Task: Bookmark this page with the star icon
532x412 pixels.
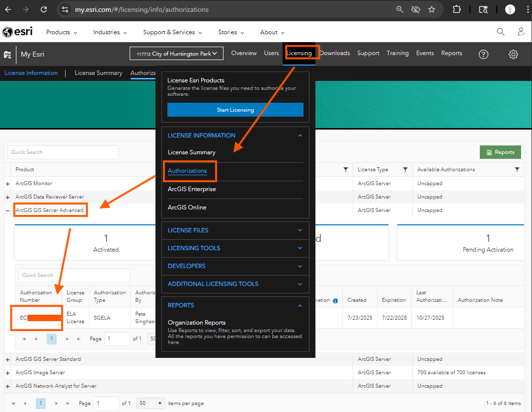Action: [432, 9]
